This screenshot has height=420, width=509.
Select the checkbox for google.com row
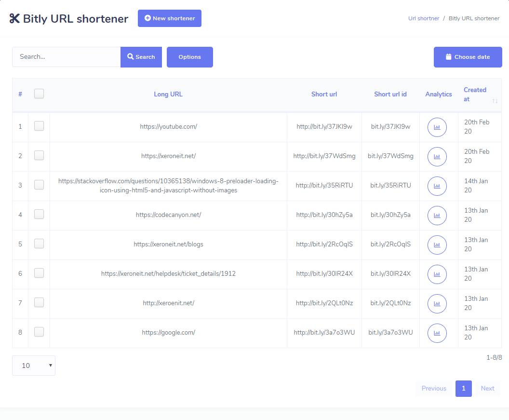[39, 332]
